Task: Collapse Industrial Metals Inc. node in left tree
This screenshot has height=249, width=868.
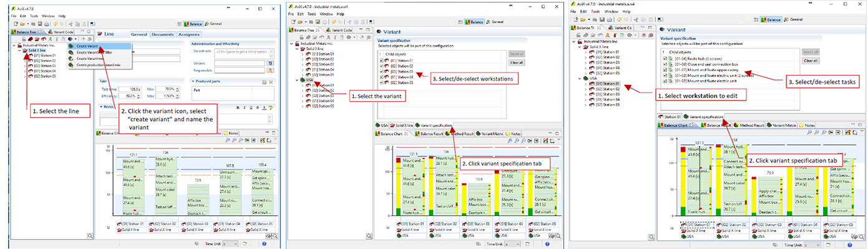Action: tap(14, 45)
